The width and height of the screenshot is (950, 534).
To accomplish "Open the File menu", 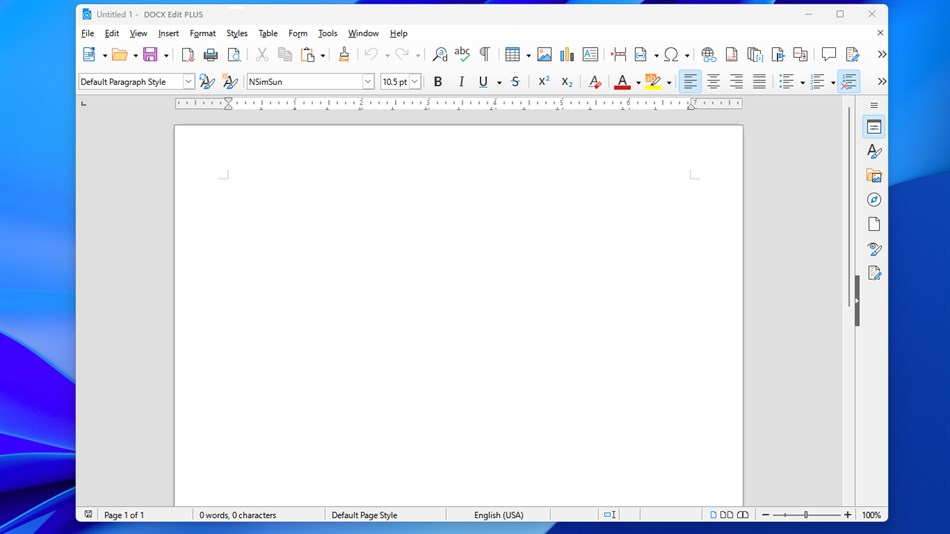I will [88, 33].
